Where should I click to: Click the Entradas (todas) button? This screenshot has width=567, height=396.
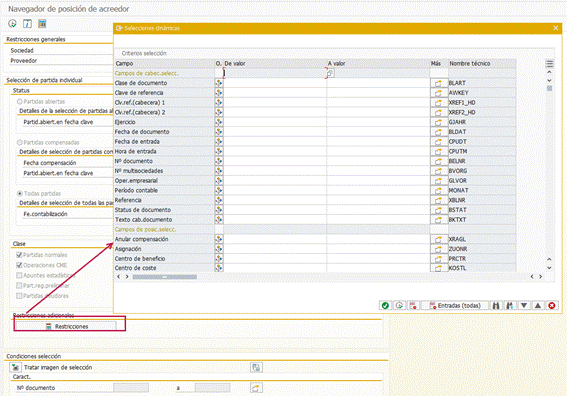[x=455, y=306]
